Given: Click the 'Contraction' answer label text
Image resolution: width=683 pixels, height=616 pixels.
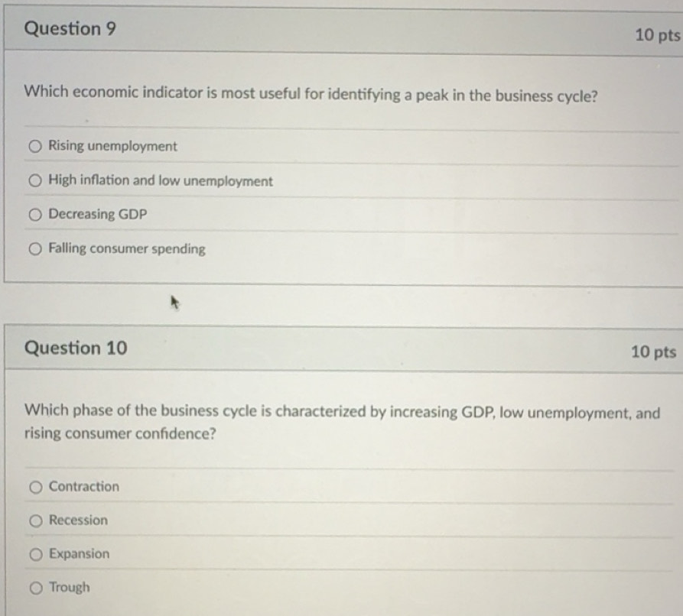Looking at the screenshot, I should click(83, 486).
